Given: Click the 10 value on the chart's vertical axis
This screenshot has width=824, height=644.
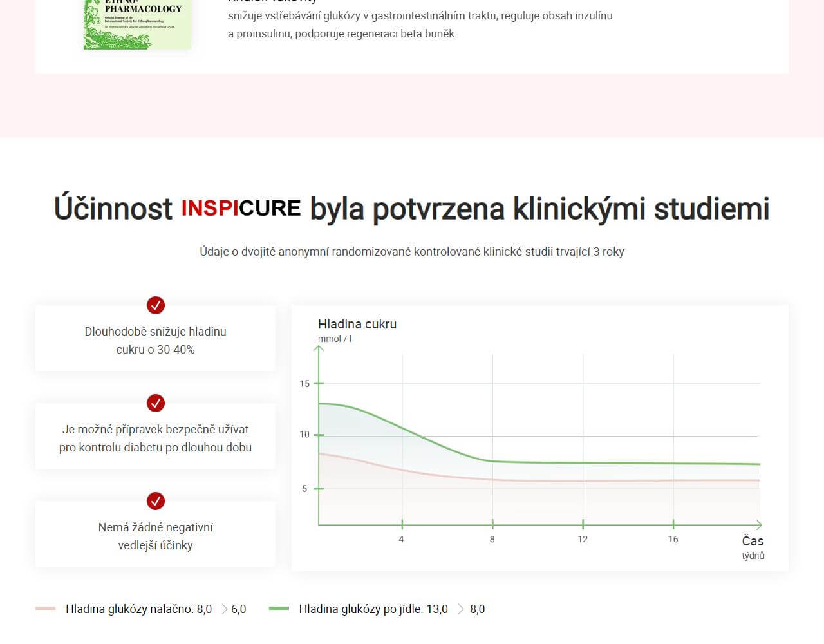Looking at the screenshot, I should 304,435.
